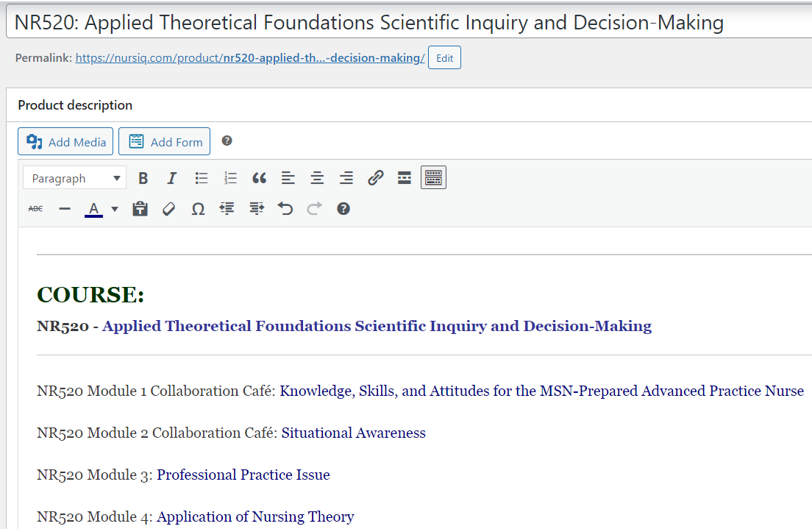This screenshot has width=812, height=529.
Task: Toggle the toolbar kitchen sink button
Action: 433,178
